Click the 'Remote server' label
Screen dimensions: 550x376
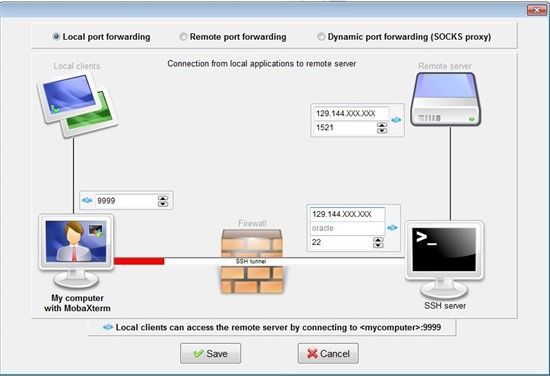click(x=445, y=66)
